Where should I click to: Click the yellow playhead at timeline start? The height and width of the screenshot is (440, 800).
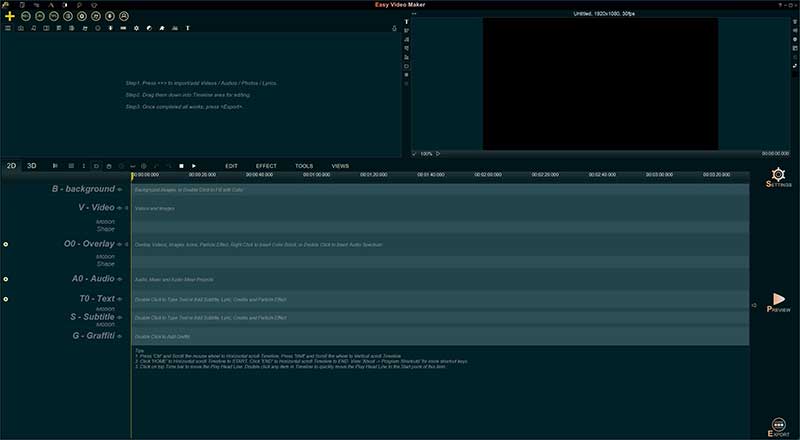(x=132, y=176)
